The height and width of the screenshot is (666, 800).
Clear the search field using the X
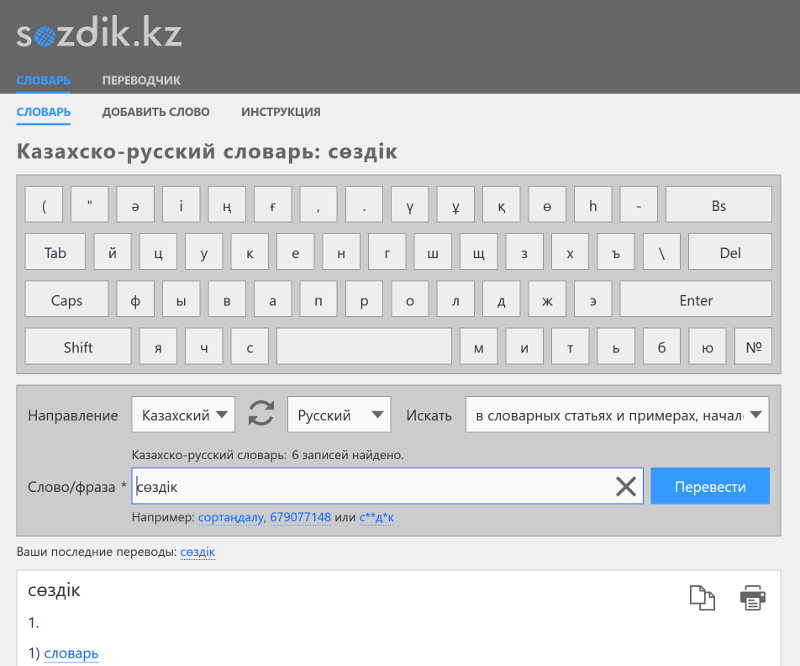coord(627,486)
